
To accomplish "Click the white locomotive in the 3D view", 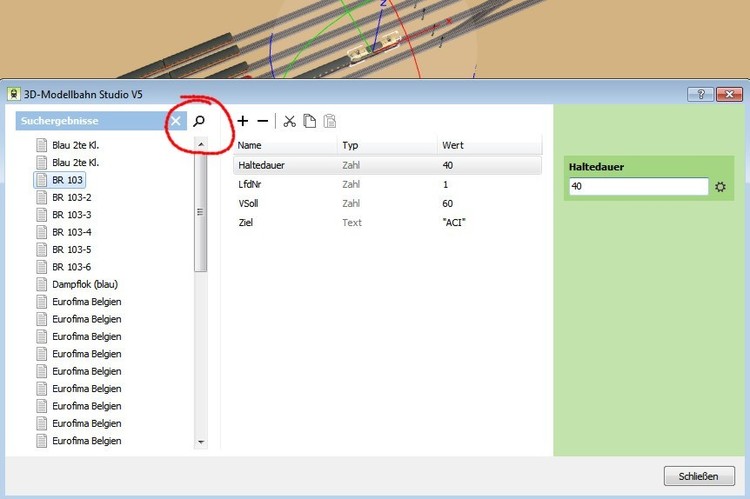I will pos(374,48).
